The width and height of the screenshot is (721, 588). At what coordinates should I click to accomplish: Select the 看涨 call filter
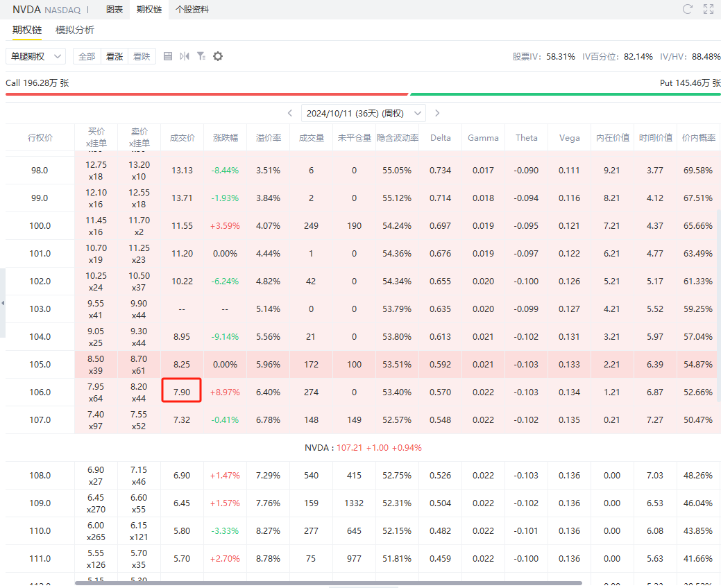114,56
